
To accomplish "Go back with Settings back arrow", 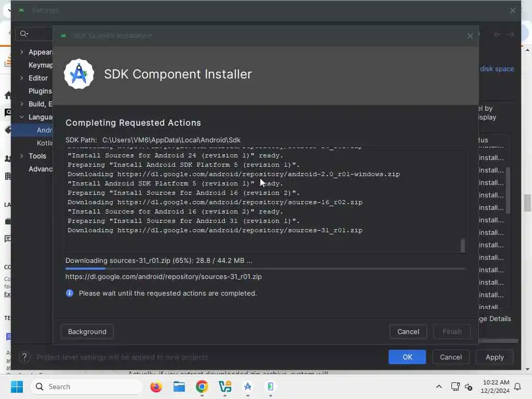I will click(497, 34).
